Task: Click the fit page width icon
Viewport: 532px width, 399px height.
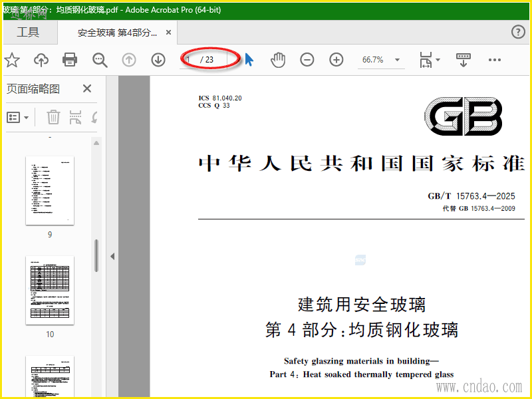Action: tap(426, 60)
